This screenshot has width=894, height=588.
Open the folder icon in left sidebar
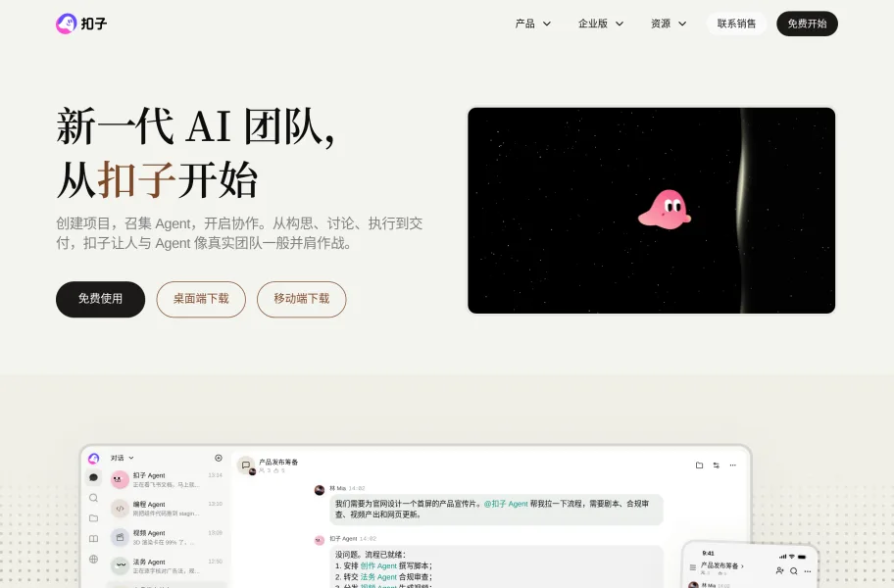click(93, 518)
